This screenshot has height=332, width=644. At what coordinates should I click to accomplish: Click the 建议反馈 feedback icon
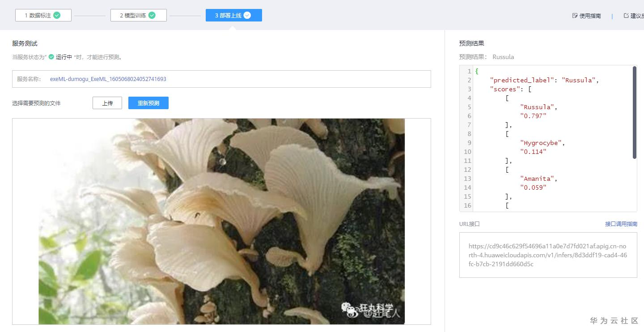tap(627, 15)
